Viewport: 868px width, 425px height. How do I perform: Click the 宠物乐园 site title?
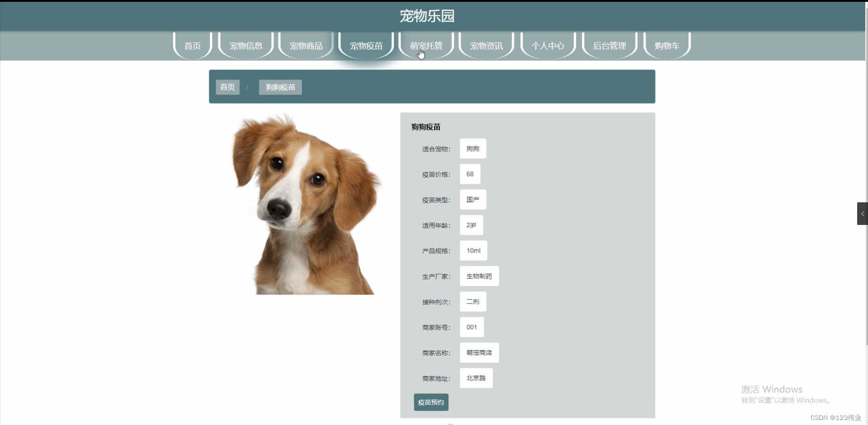427,16
